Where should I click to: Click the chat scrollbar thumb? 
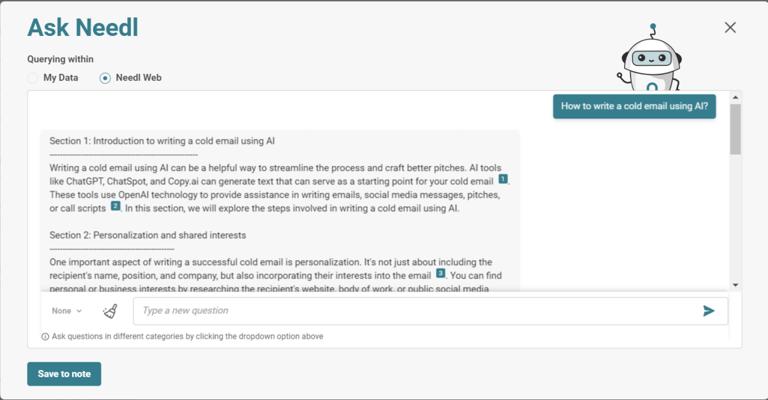[x=735, y=129]
